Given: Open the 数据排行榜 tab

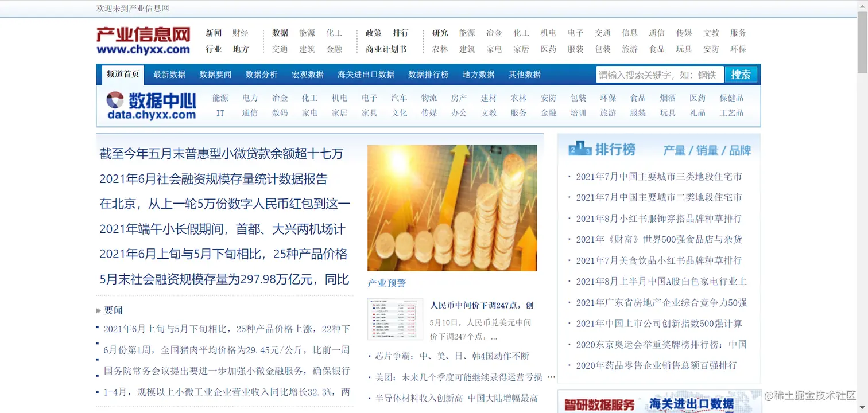Looking at the screenshot, I should pyautogui.click(x=428, y=74).
